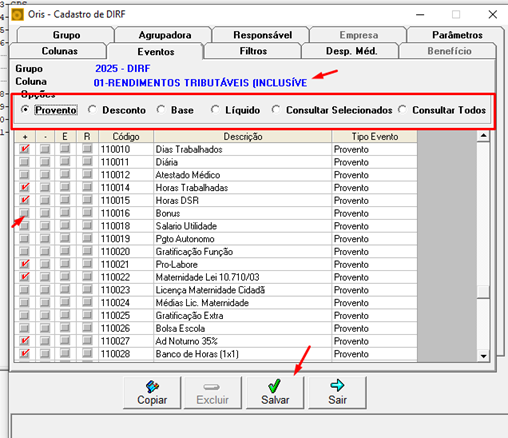This screenshot has width=508, height=438.
Task: Select the Eventos tab
Action: coord(156,52)
